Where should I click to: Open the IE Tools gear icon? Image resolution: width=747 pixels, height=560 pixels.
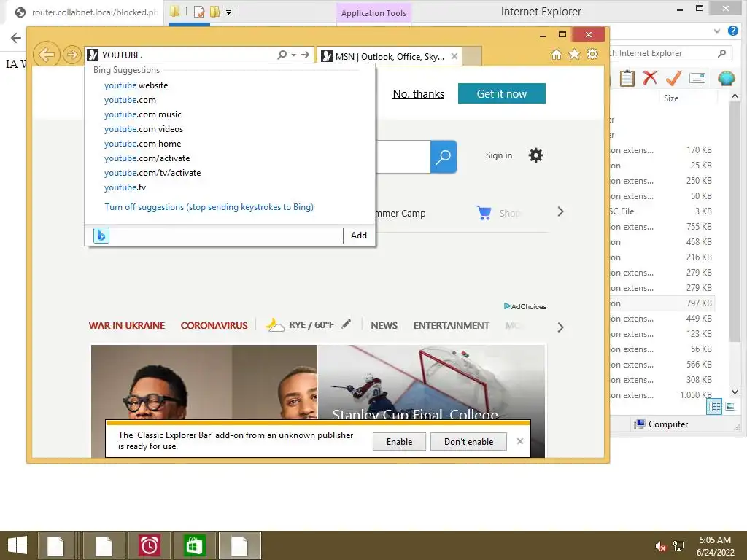coord(592,54)
